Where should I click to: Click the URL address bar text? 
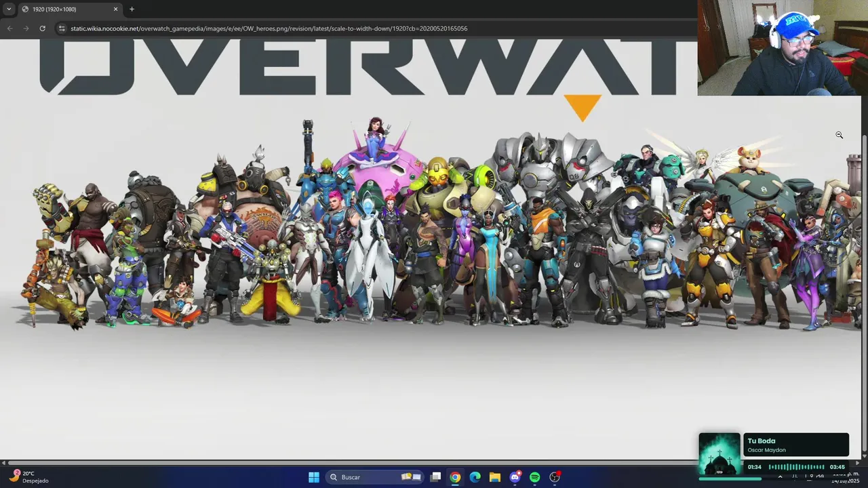click(x=269, y=28)
